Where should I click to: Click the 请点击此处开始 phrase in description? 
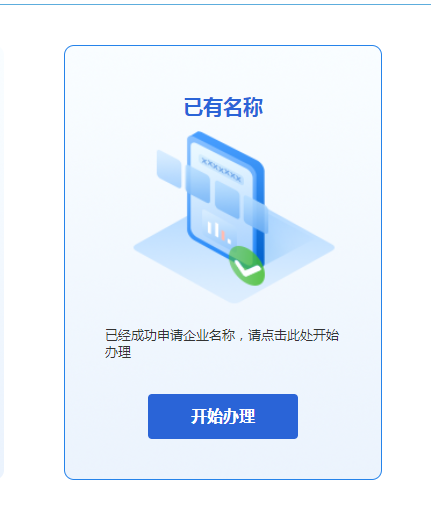[x=293, y=335]
